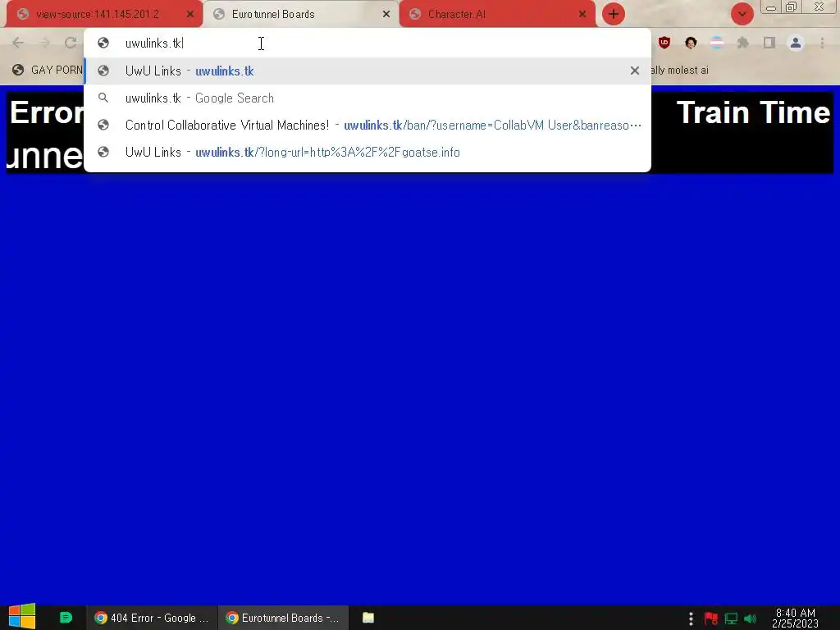Open the first bookmark on the bookmarks bar

(48, 71)
